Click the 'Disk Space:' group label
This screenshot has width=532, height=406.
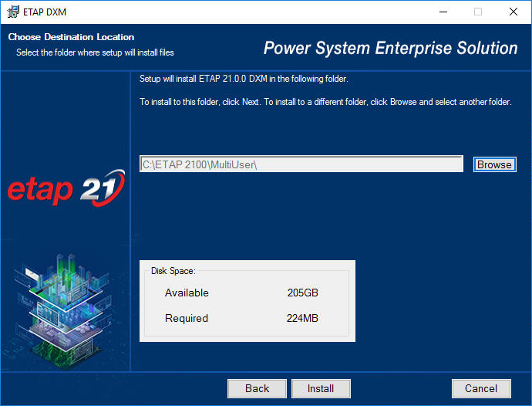[x=173, y=271]
